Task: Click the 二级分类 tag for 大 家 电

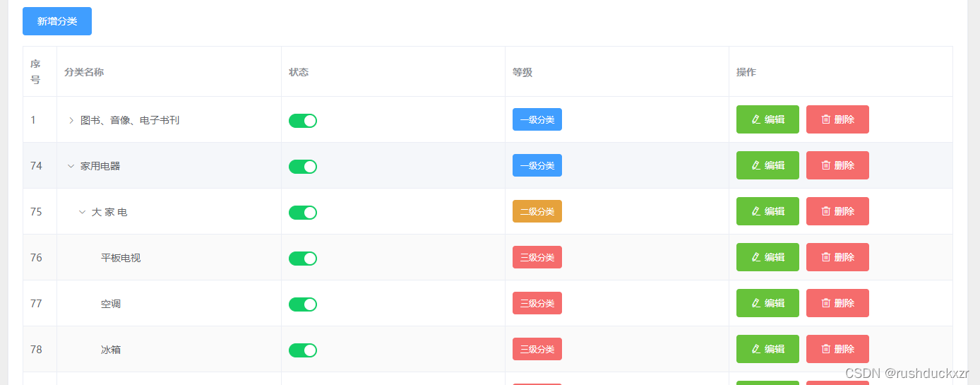Action: [537, 211]
